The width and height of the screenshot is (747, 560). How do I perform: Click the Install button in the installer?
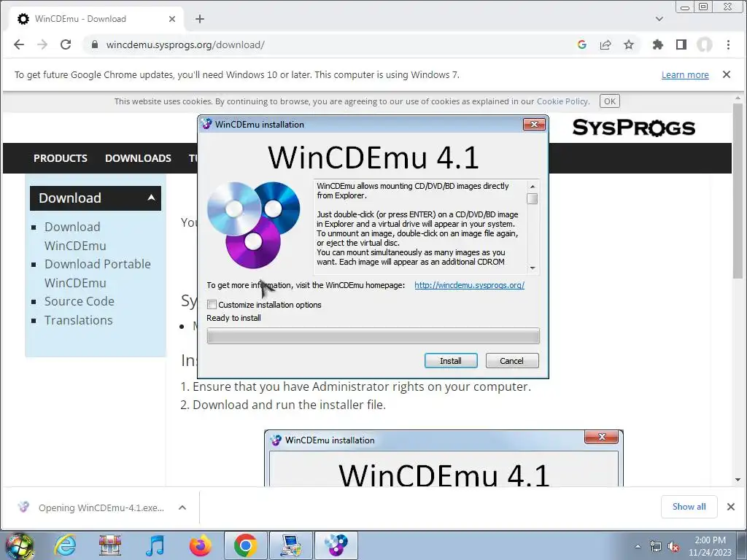[x=451, y=361]
